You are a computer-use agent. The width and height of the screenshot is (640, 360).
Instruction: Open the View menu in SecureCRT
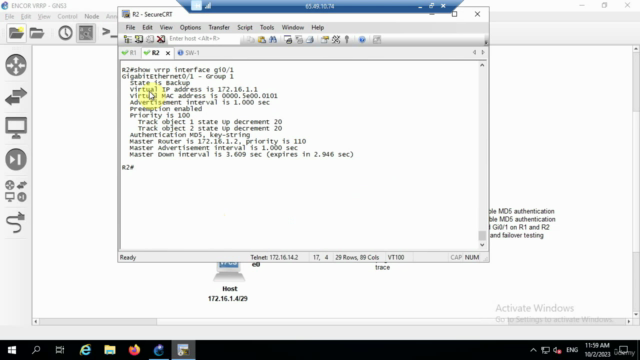pos(166,27)
